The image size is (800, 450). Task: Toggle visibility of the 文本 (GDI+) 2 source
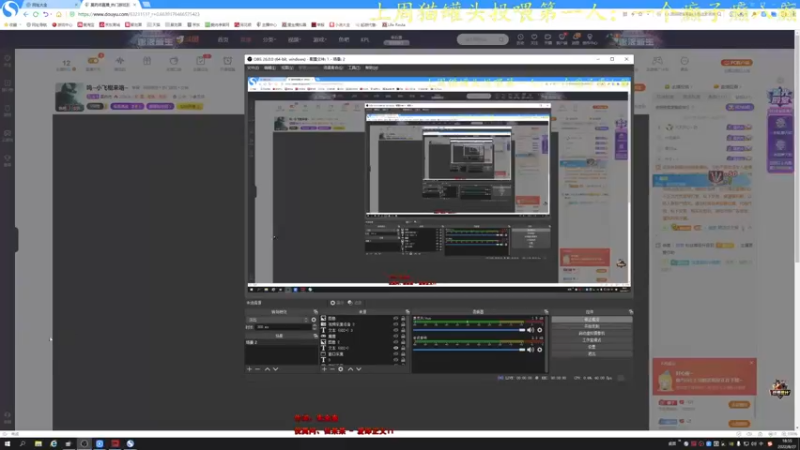pos(395,330)
